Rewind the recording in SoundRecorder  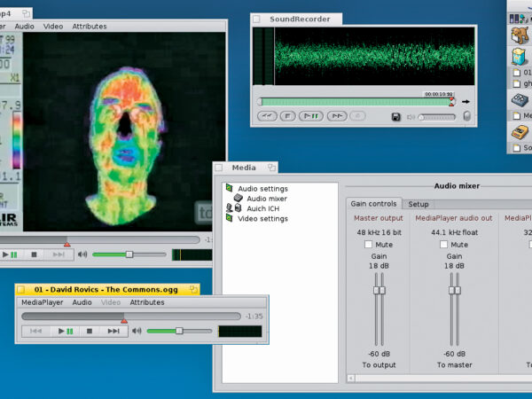pyautogui.click(x=266, y=116)
